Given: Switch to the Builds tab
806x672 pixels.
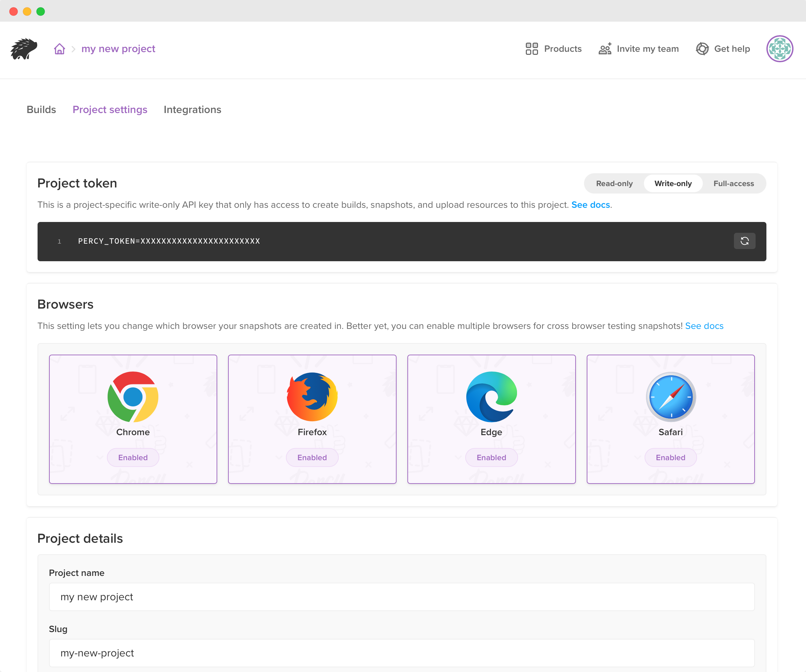Looking at the screenshot, I should coord(41,110).
